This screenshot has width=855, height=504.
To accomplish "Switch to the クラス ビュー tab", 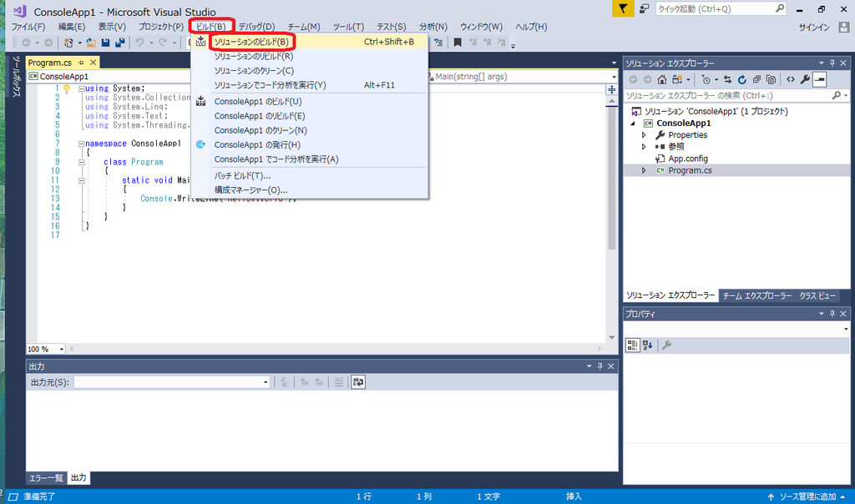I will coord(817,296).
